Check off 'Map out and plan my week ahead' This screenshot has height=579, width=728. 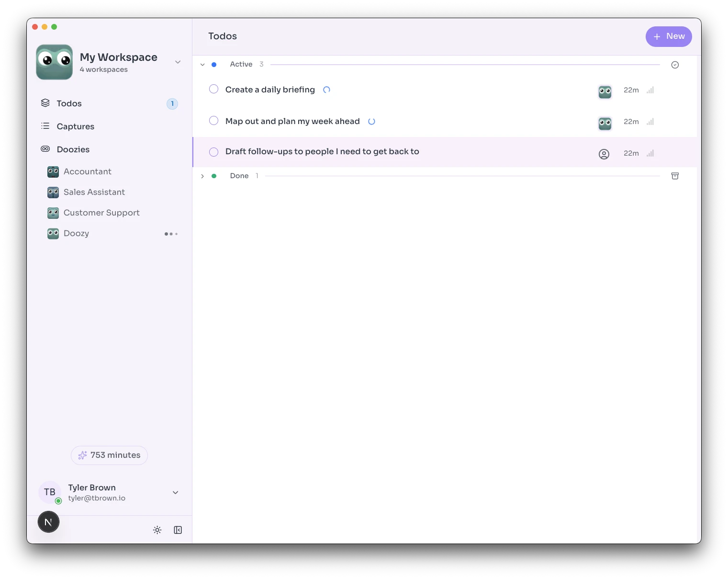tap(213, 120)
